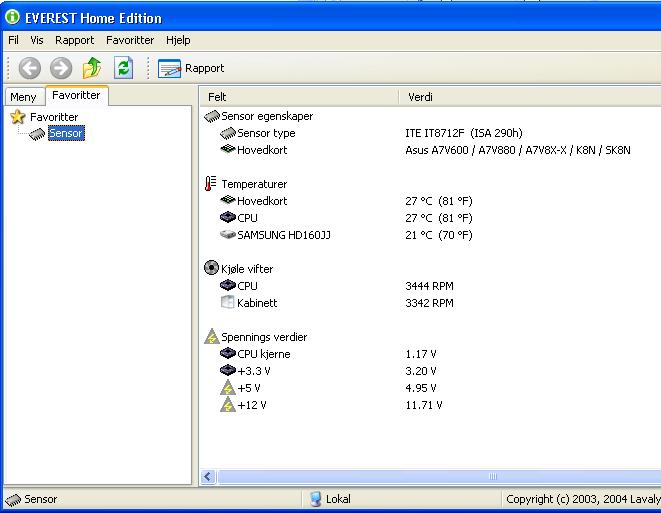
Task: Open the Vis menu
Action: (37, 40)
